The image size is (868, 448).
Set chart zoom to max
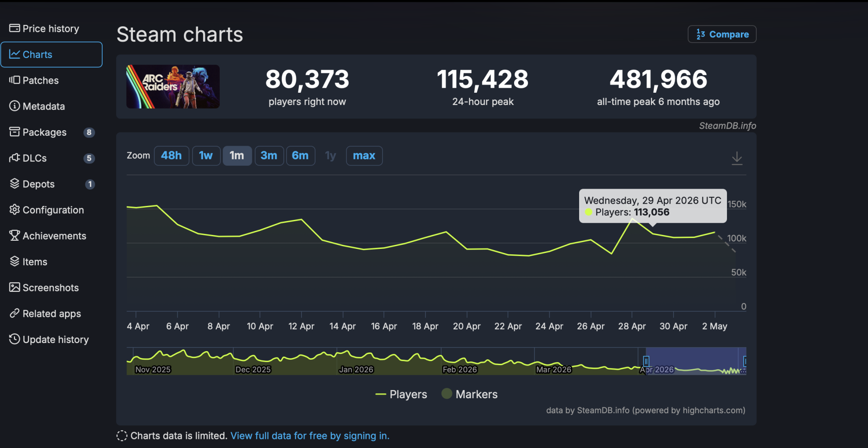click(x=364, y=156)
